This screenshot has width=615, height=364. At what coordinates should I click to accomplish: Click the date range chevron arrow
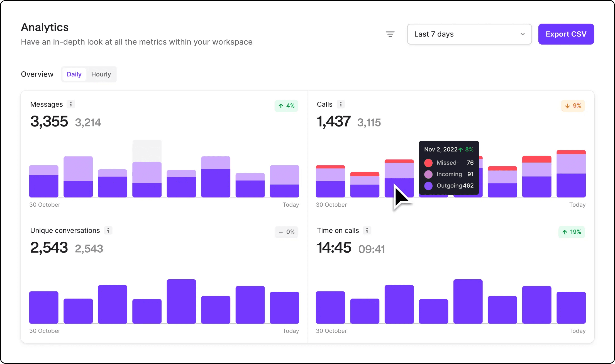tap(523, 34)
